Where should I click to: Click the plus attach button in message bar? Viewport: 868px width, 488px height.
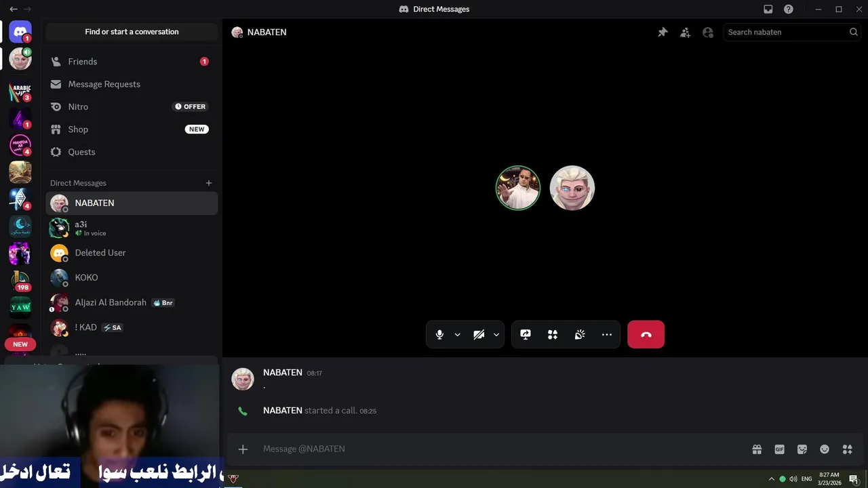click(x=243, y=449)
